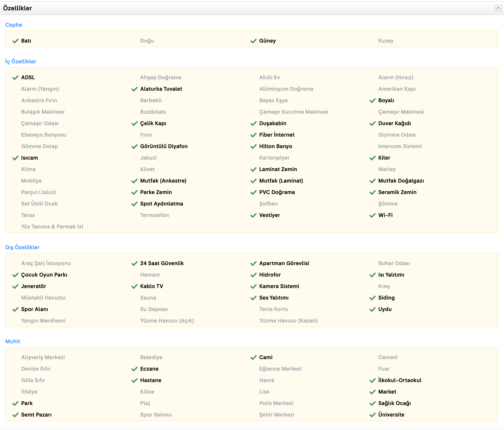The height and width of the screenshot is (430, 504).
Task: Click checkmark beside Görüntülü Diyafon
Action: click(x=134, y=147)
